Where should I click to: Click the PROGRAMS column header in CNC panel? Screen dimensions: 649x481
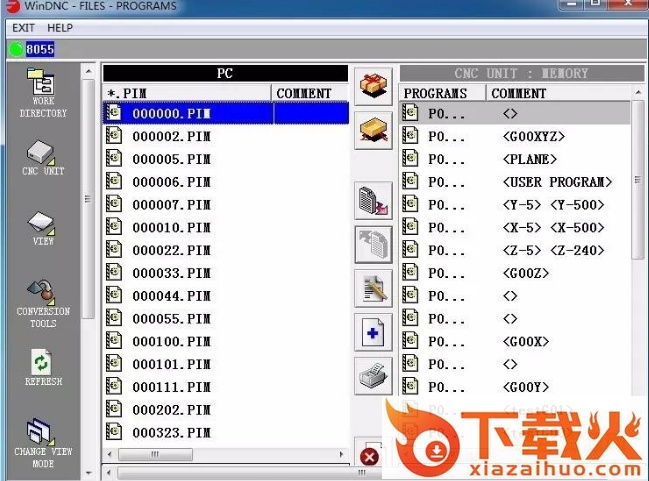[442, 93]
